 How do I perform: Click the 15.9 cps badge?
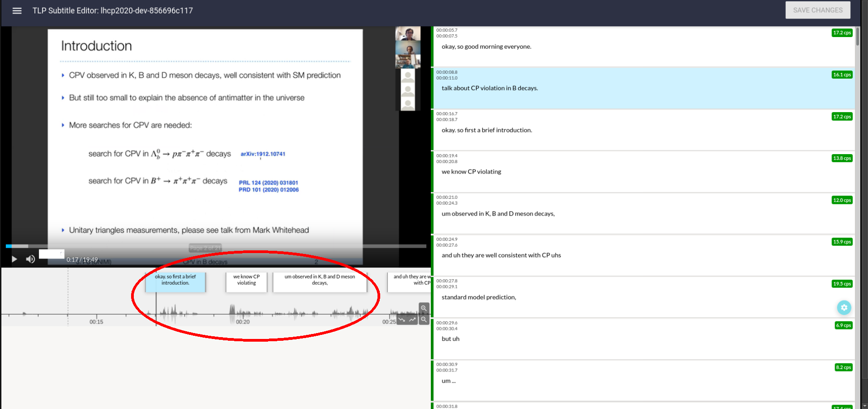pos(842,242)
